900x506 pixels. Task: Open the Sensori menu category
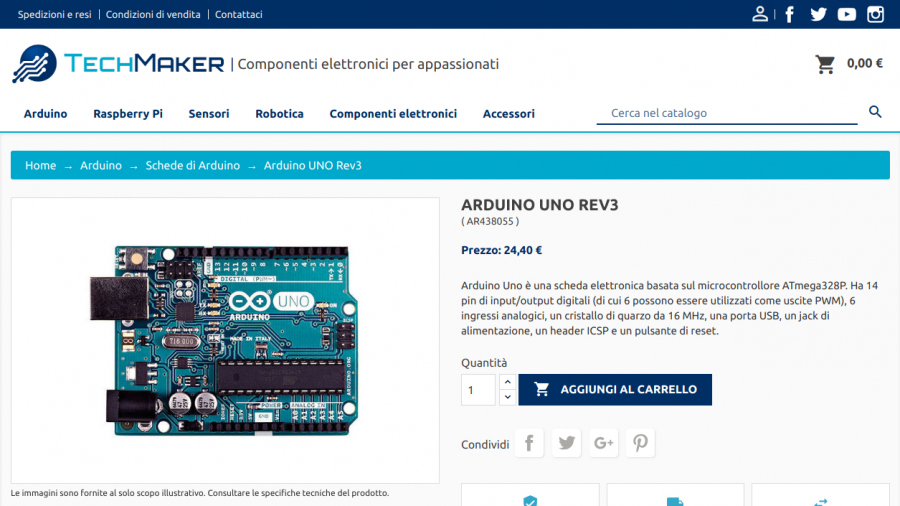click(209, 114)
